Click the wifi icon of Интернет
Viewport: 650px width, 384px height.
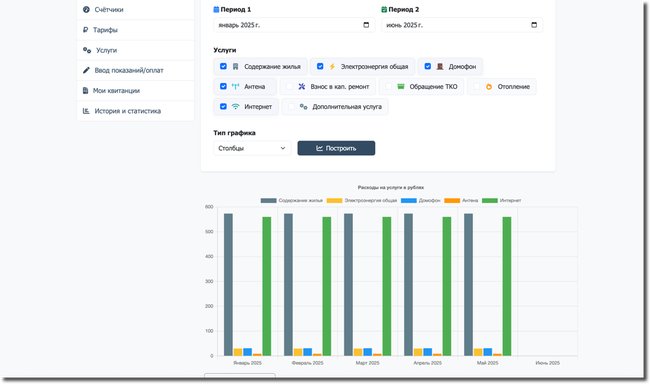235,107
